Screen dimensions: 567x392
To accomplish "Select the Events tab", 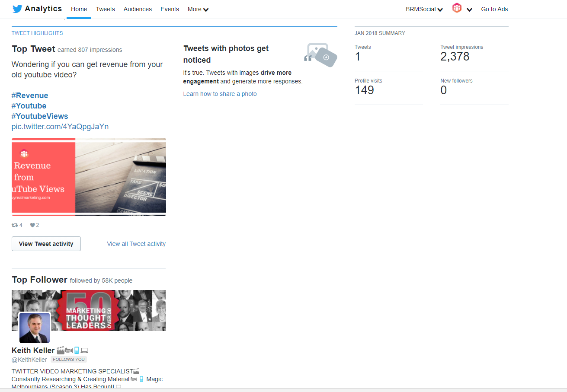I will click(x=170, y=9).
